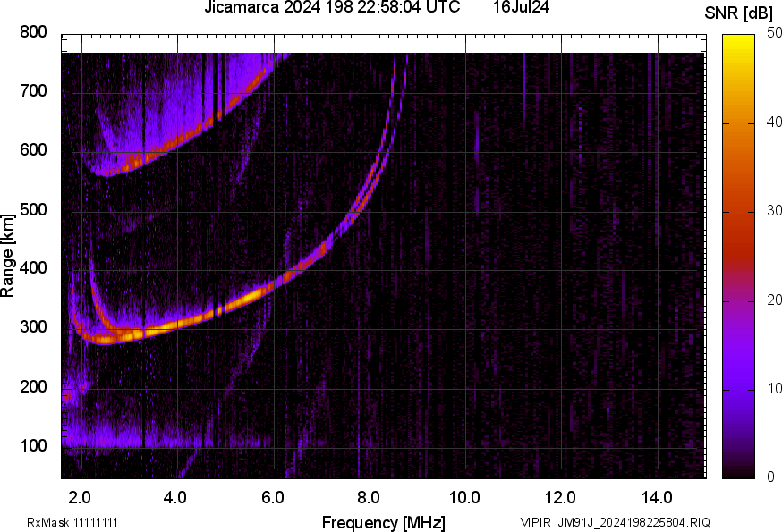
Task: Click the colorbar tick value 0
Action: (x=770, y=477)
